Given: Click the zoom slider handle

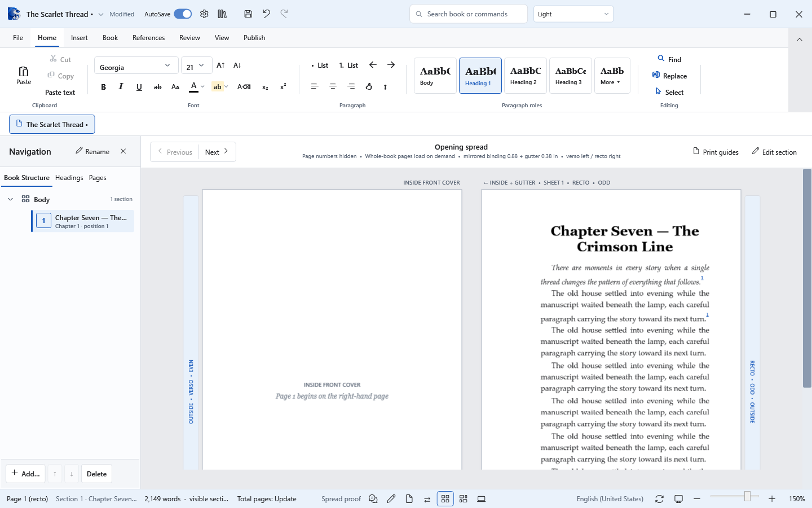Looking at the screenshot, I should (x=747, y=496).
